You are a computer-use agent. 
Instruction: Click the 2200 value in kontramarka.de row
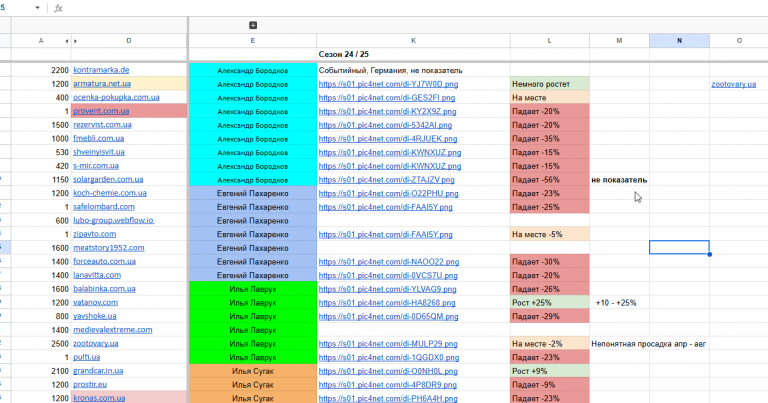pyautogui.click(x=60, y=71)
